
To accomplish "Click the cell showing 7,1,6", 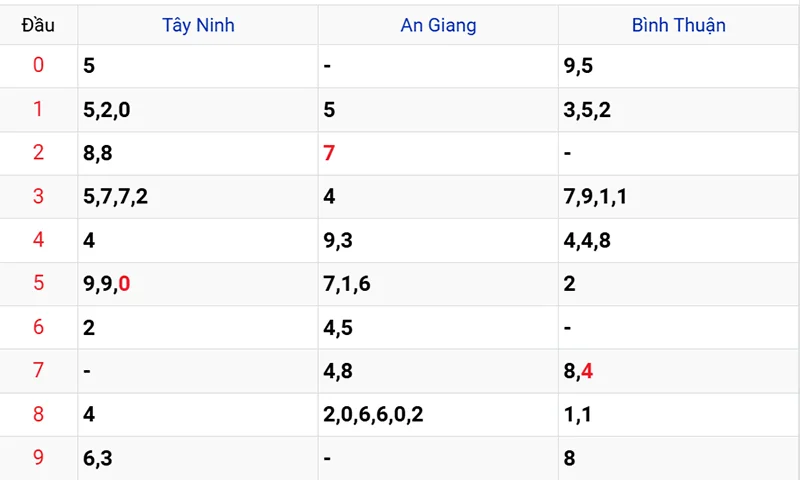I will [347, 284].
